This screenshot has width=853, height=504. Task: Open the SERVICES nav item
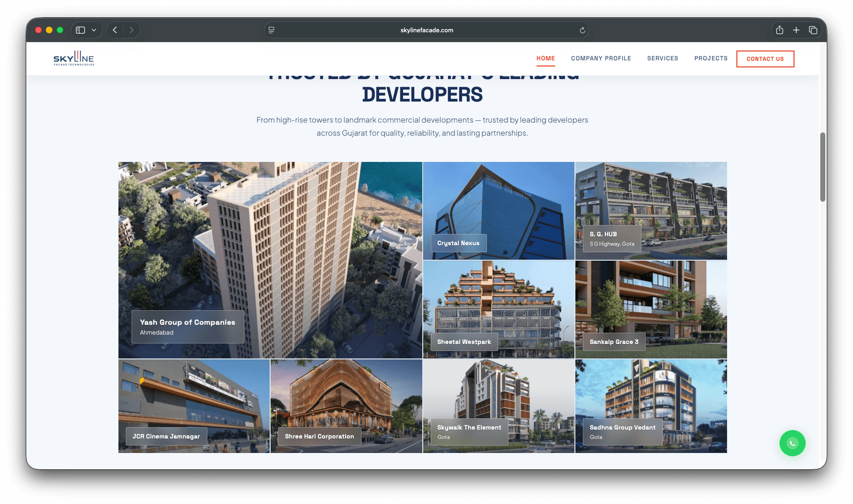click(663, 58)
